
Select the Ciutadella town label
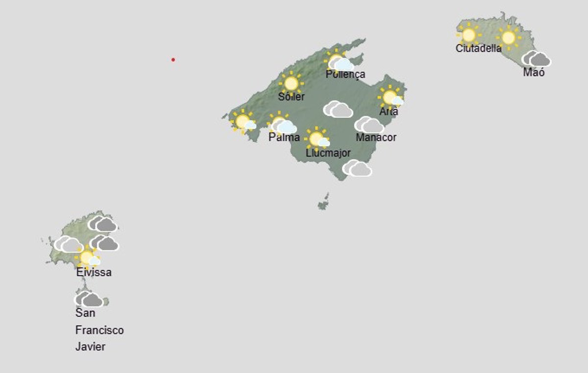(x=478, y=48)
